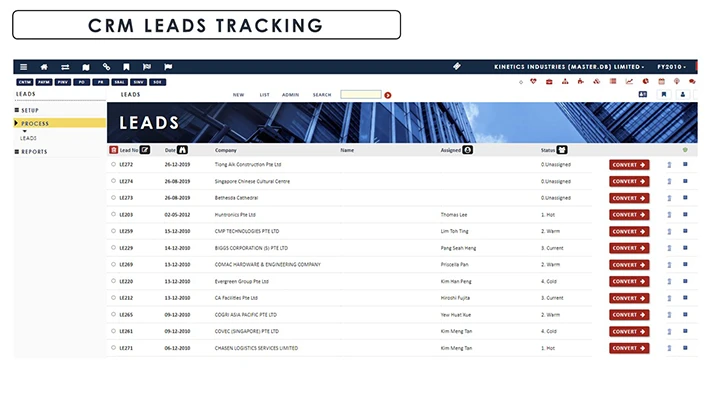The width and height of the screenshot is (711, 400).
Task: Select radio button for lead LE220
Action: click(113, 281)
